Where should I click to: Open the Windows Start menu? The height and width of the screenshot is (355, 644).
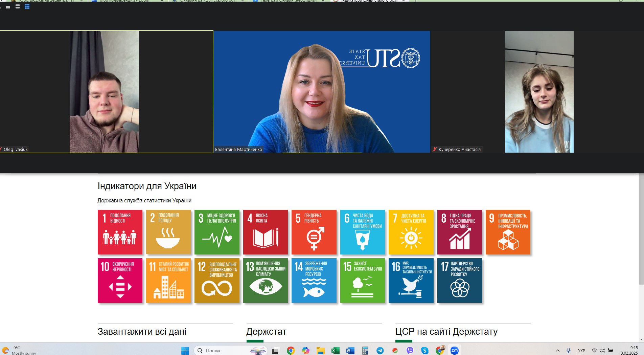click(185, 351)
